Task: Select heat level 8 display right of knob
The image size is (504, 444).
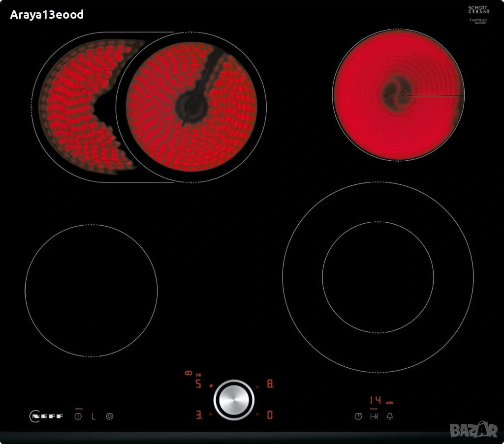Action: click(x=270, y=384)
